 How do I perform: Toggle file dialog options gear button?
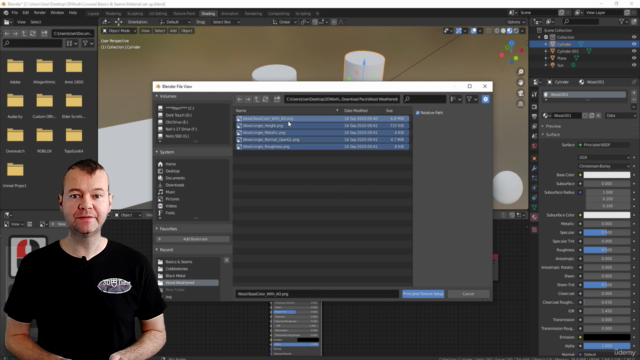(485, 99)
